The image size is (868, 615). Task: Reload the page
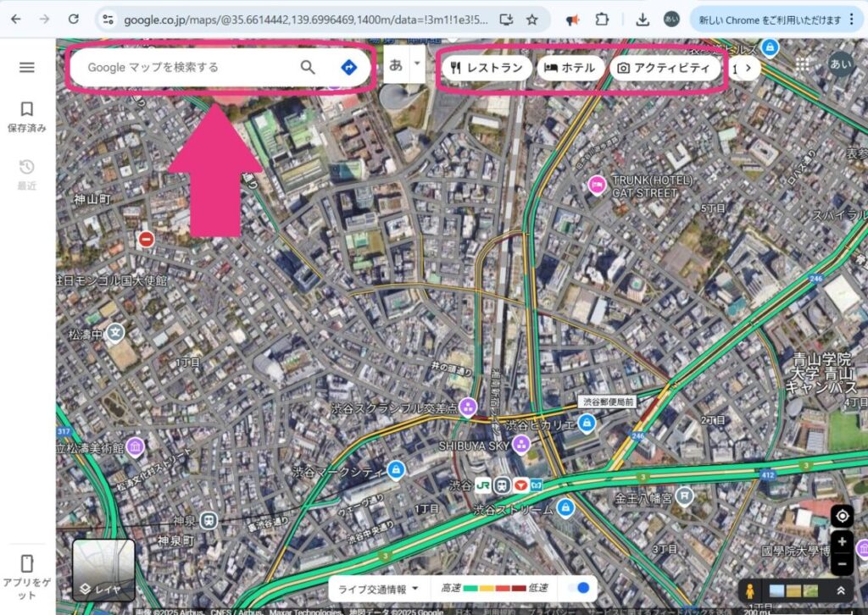click(x=74, y=19)
